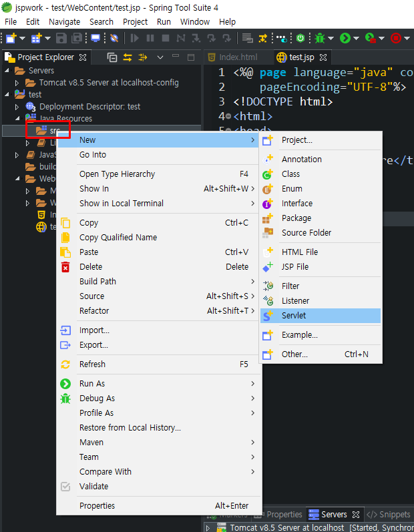Collapse the Servers tree node
Image resolution: width=414 pixels, height=532 pixels.
(x=7, y=70)
